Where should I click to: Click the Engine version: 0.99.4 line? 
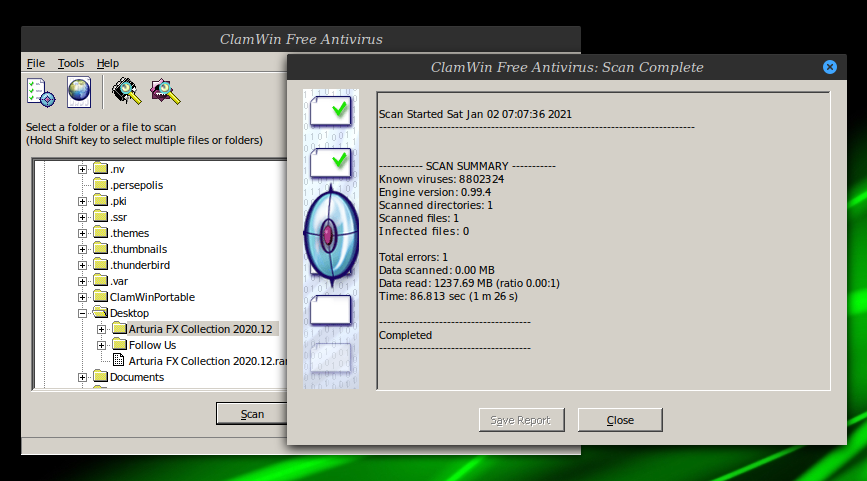click(435, 192)
